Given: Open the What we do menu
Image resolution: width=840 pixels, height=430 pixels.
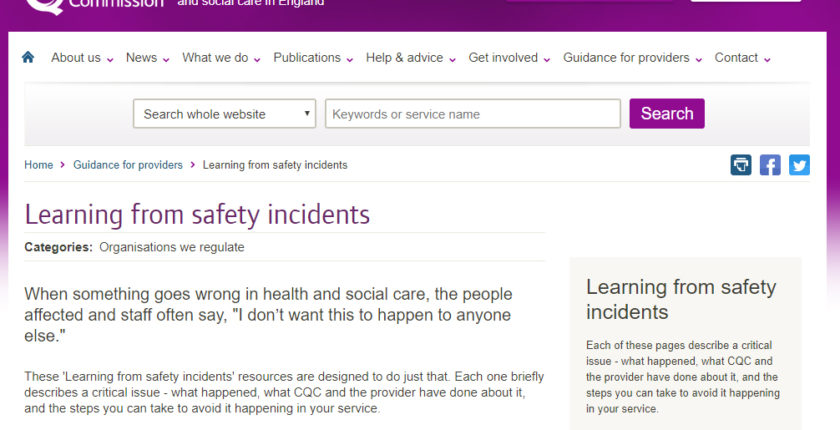Looking at the screenshot, I should click(x=215, y=58).
